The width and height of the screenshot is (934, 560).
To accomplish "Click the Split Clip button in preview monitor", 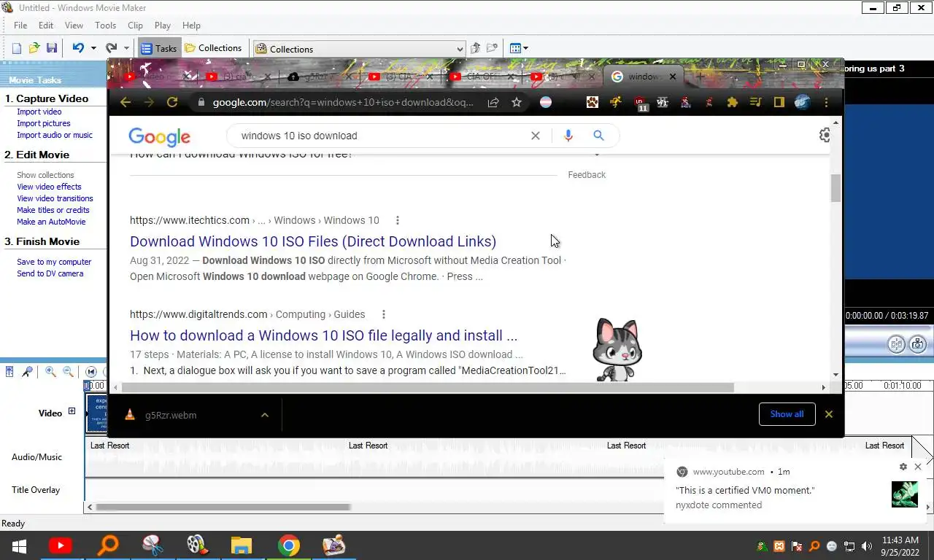I will [x=896, y=344].
